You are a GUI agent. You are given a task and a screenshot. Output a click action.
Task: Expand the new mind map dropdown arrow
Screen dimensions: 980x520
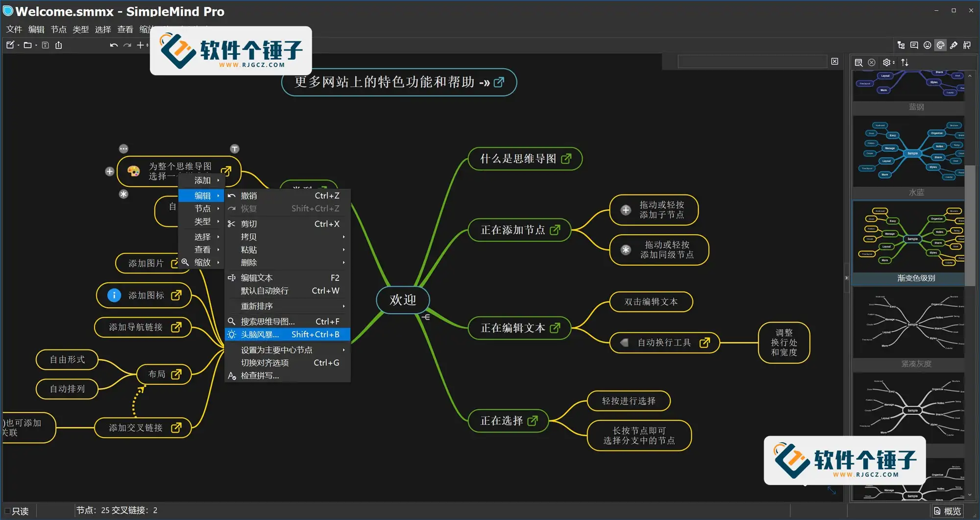(x=18, y=46)
